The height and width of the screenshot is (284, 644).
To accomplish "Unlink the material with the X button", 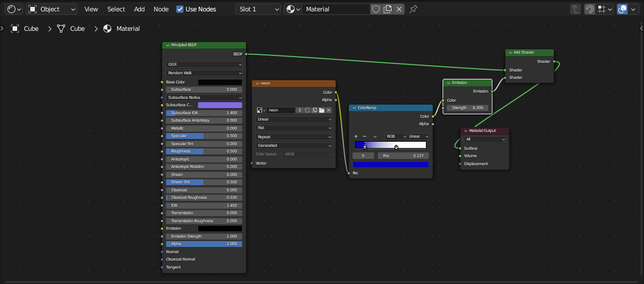I will 399,9.
